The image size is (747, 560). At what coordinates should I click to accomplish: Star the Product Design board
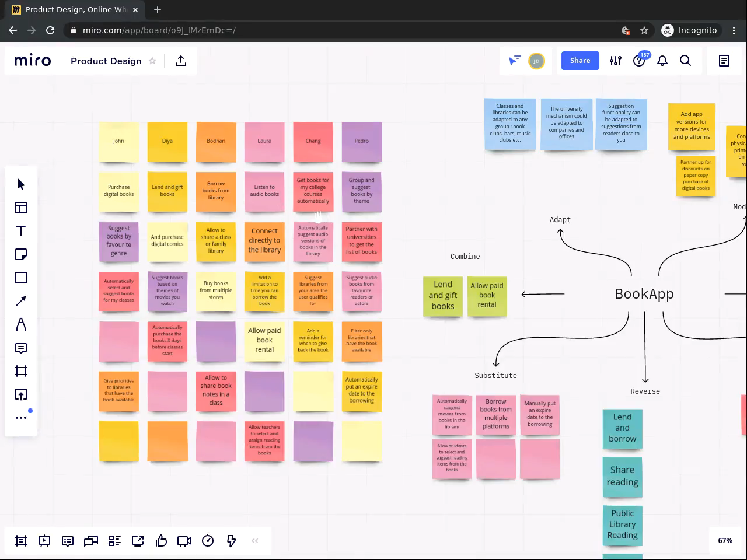point(152,61)
